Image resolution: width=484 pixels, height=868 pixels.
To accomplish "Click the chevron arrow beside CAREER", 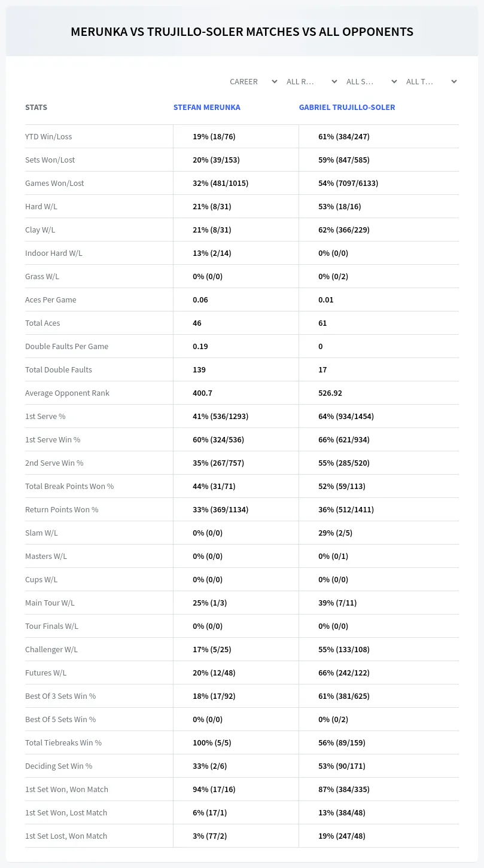I will (x=274, y=81).
